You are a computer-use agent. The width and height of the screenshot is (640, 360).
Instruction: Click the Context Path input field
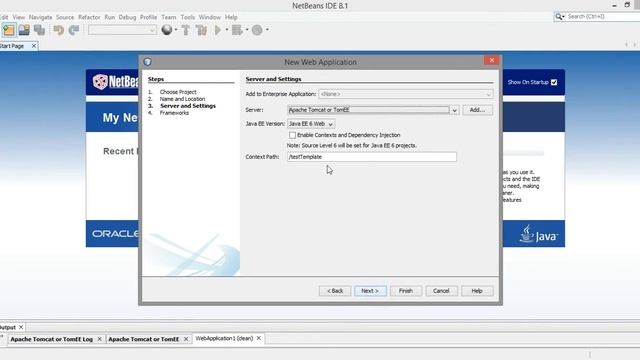[x=371, y=157]
